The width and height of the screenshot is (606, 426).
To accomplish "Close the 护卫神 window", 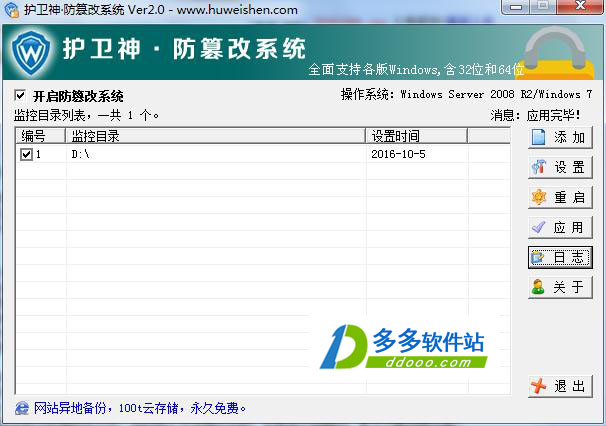I will [x=580, y=7].
